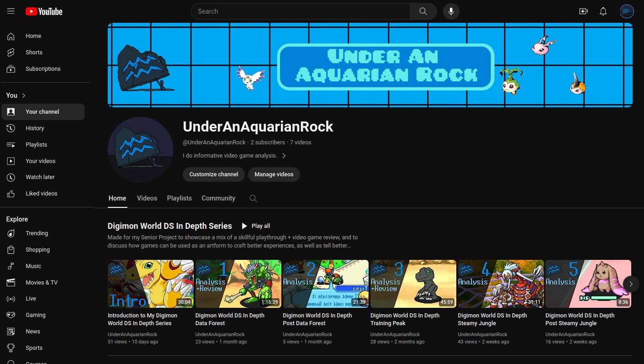Select the channel Home tab
644x364 pixels.
117,198
